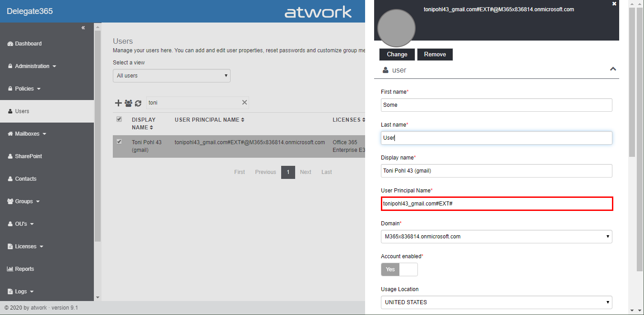Click the Office 365 Enterprise E3 license cell
This screenshot has width=644, height=315.
tap(348, 146)
